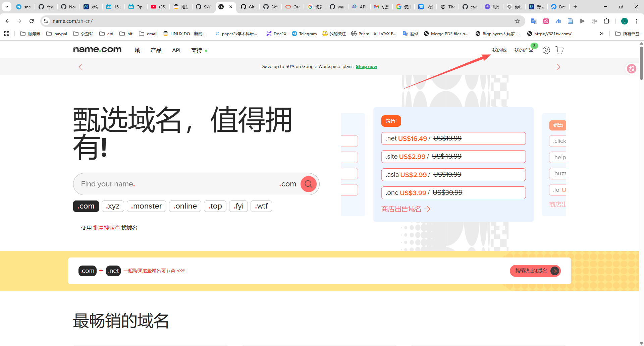Close the active name.com tab

(x=231, y=7)
